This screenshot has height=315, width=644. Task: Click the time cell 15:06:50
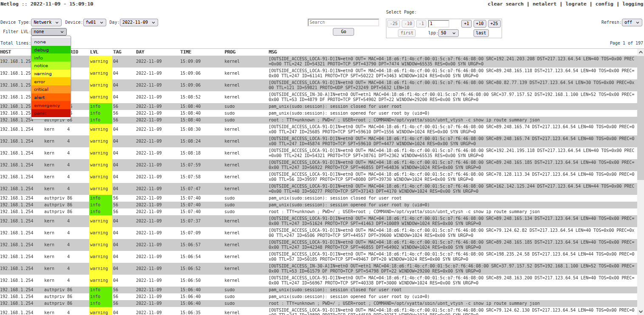click(190, 281)
